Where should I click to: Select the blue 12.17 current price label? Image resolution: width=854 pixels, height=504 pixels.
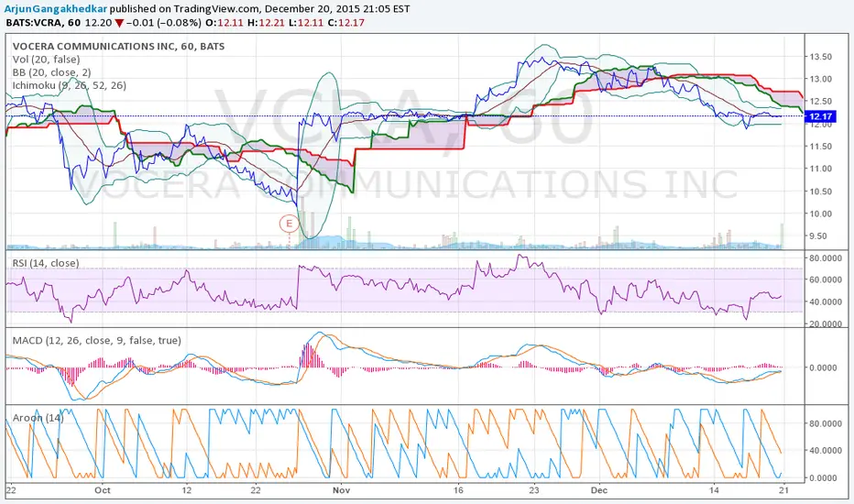tap(821, 116)
